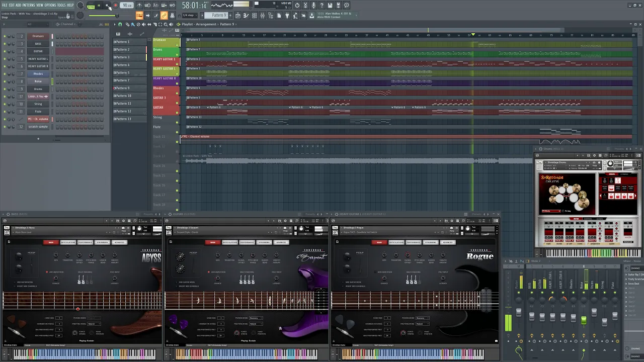The width and height of the screenshot is (644, 362).
Task: Mute the Rhodes channel via its green LED
Action: coord(5,74)
